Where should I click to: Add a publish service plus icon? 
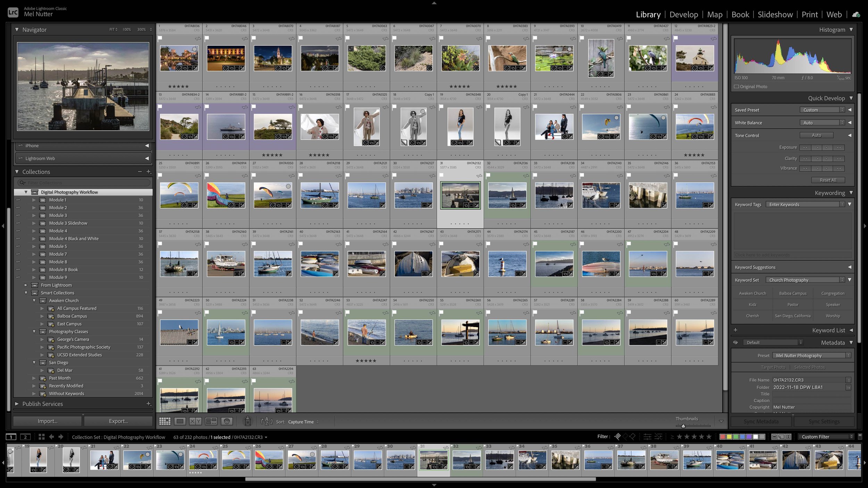pos(149,404)
